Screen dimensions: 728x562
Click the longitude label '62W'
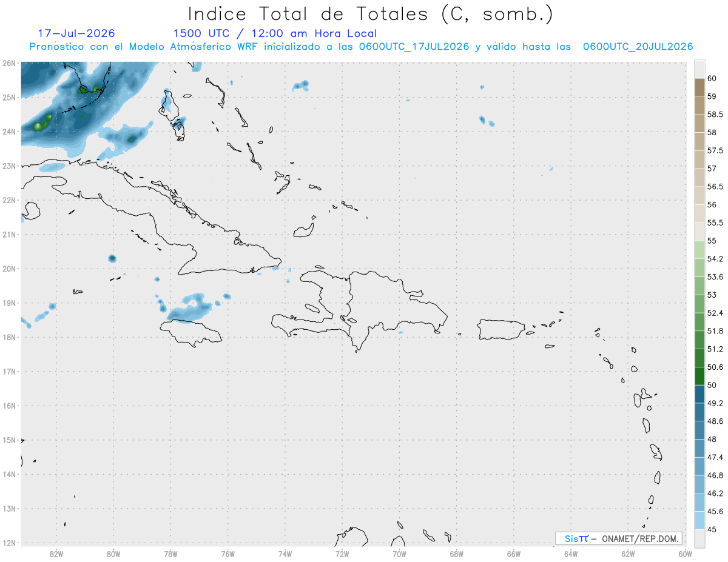[x=628, y=554]
